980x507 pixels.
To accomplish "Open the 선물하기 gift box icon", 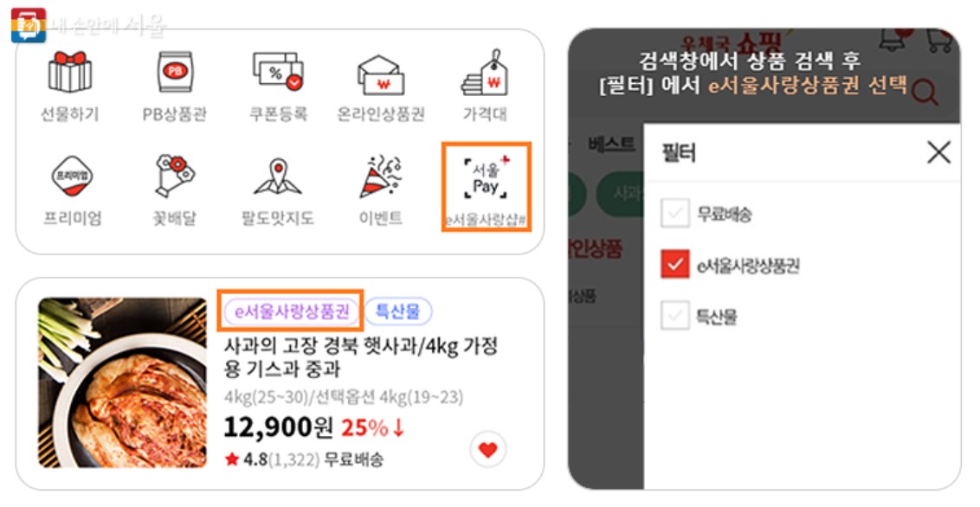I will 70,73.
